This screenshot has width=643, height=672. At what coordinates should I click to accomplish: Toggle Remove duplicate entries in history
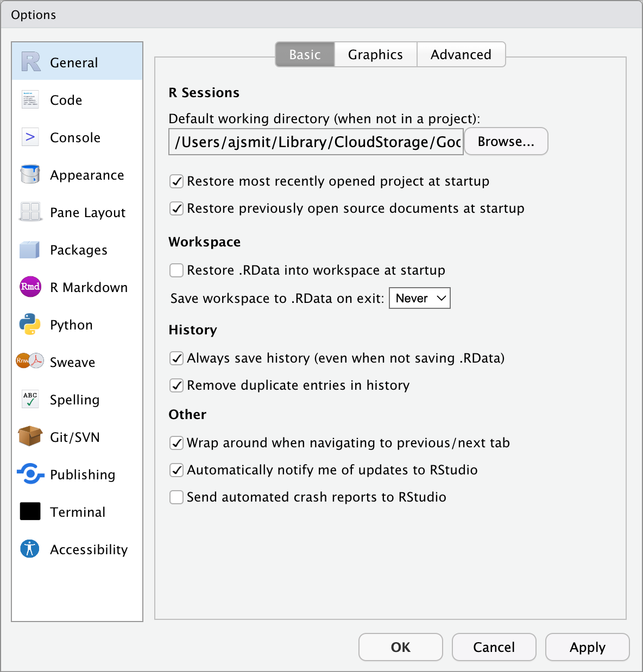(176, 385)
